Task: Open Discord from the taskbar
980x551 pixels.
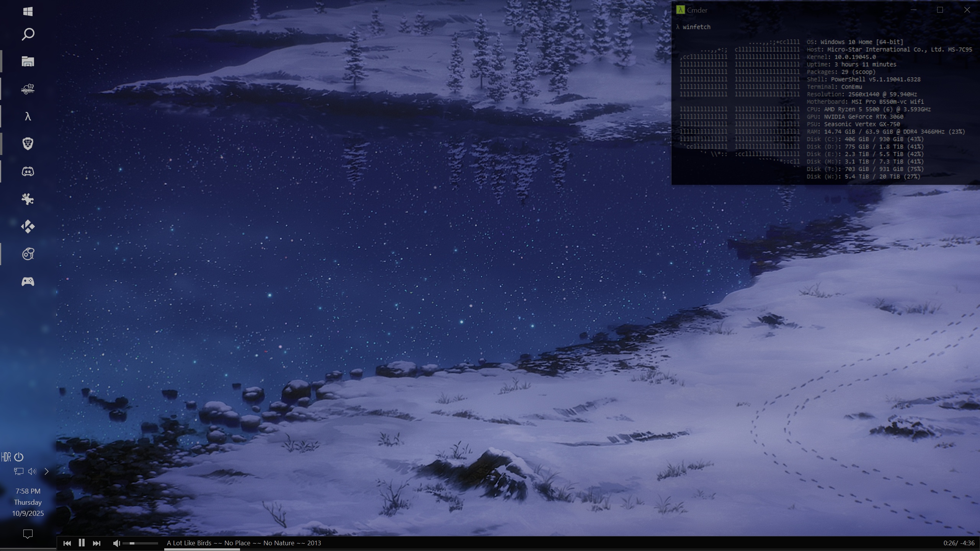Action: (x=28, y=171)
